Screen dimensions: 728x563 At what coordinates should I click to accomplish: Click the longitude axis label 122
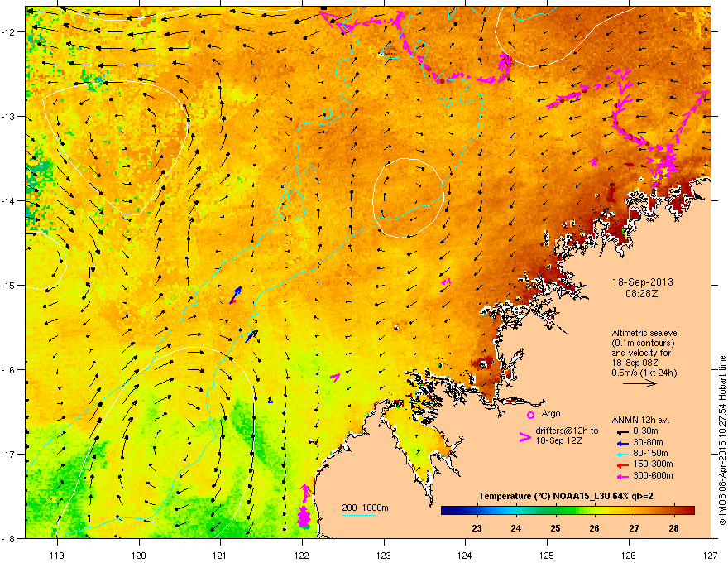(x=302, y=555)
